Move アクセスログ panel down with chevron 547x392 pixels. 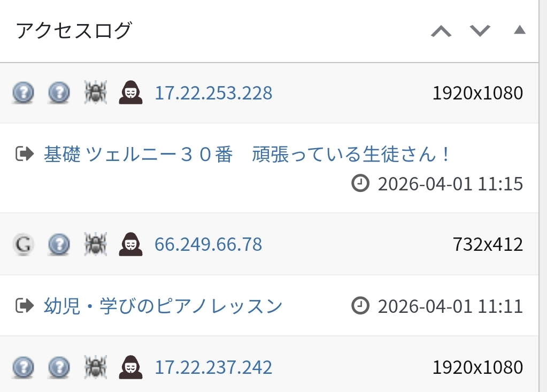pyautogui.click(x=480, y=31)
